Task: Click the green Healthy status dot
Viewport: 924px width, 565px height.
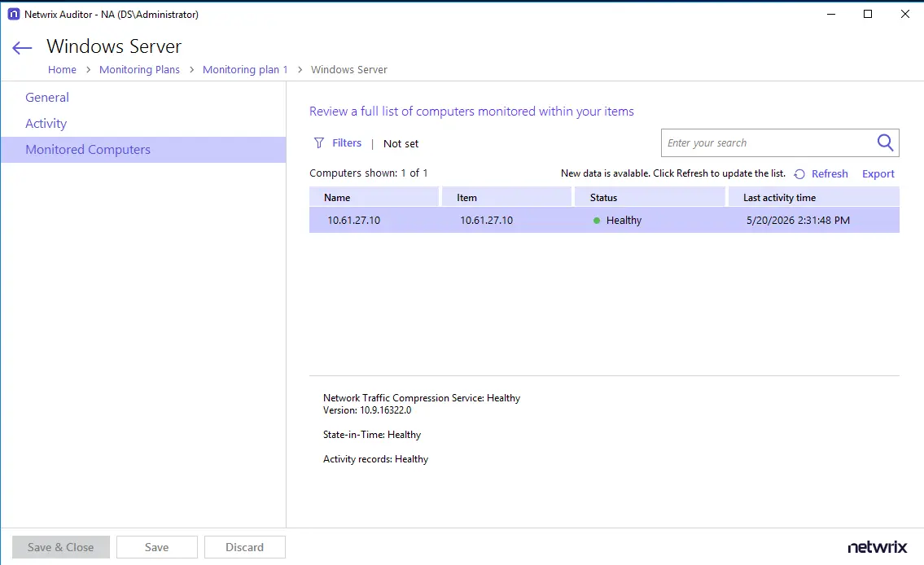Action: pyautogui.click(x=597, y=221)
